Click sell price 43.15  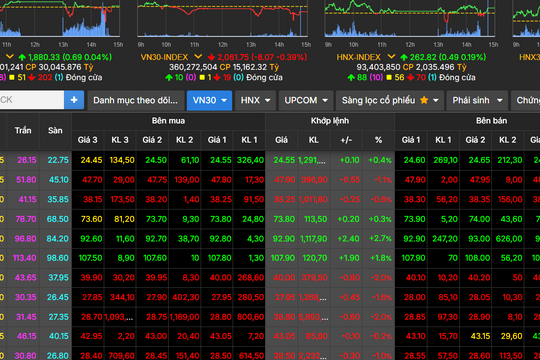point(480,336)
